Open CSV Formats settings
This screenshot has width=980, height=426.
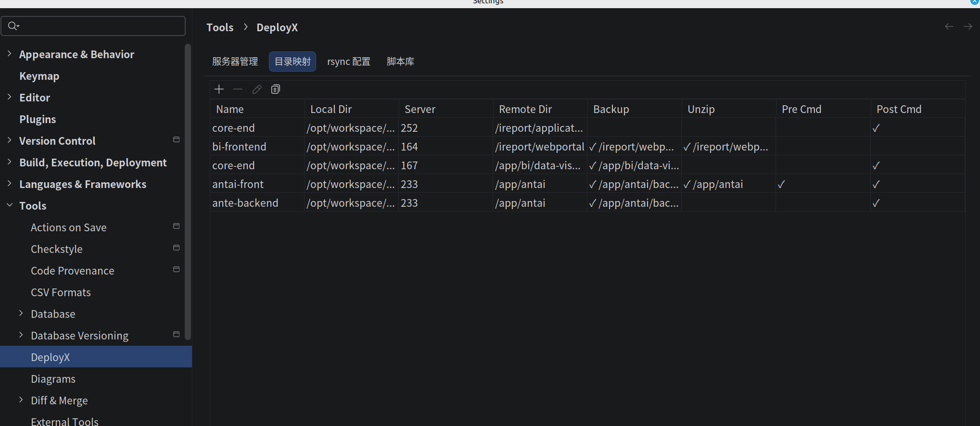pyautogui.click(x=61, y=292)
